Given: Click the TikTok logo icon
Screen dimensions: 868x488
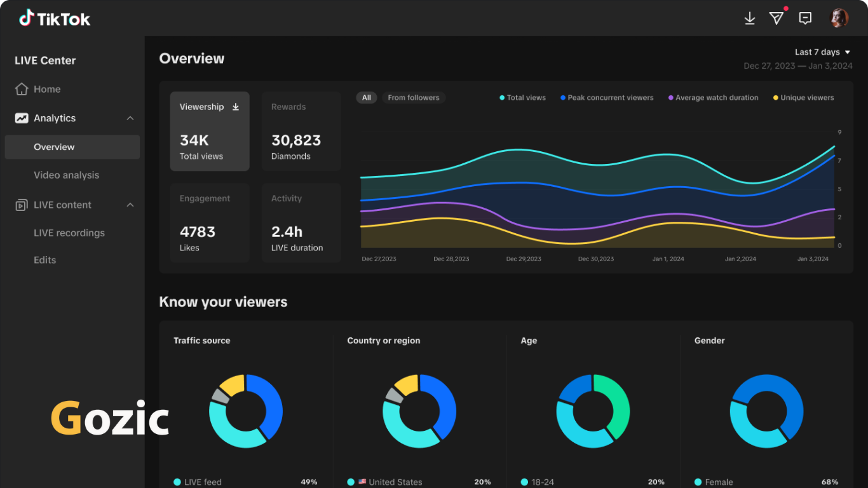Looking at the screenshot, I should [26, 18].
